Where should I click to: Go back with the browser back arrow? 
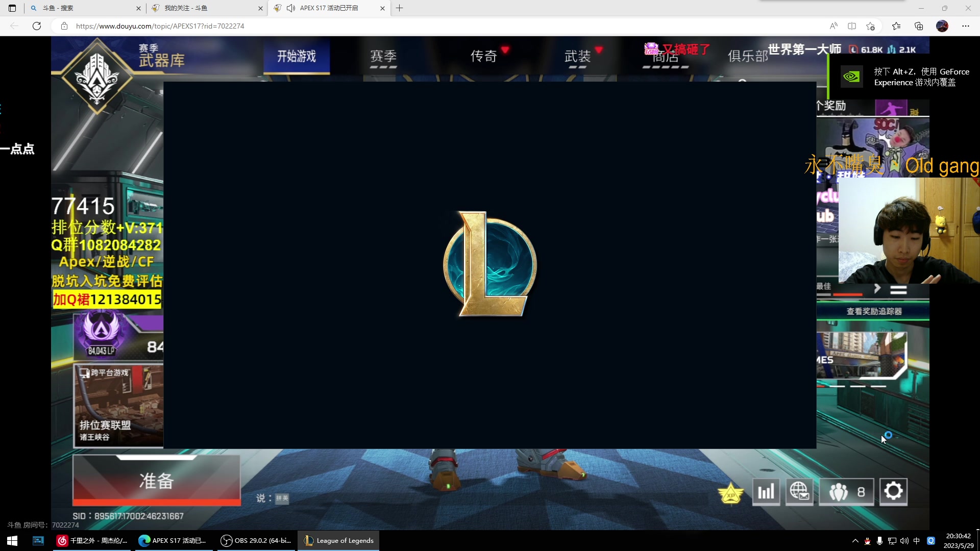tap(14, 26)
